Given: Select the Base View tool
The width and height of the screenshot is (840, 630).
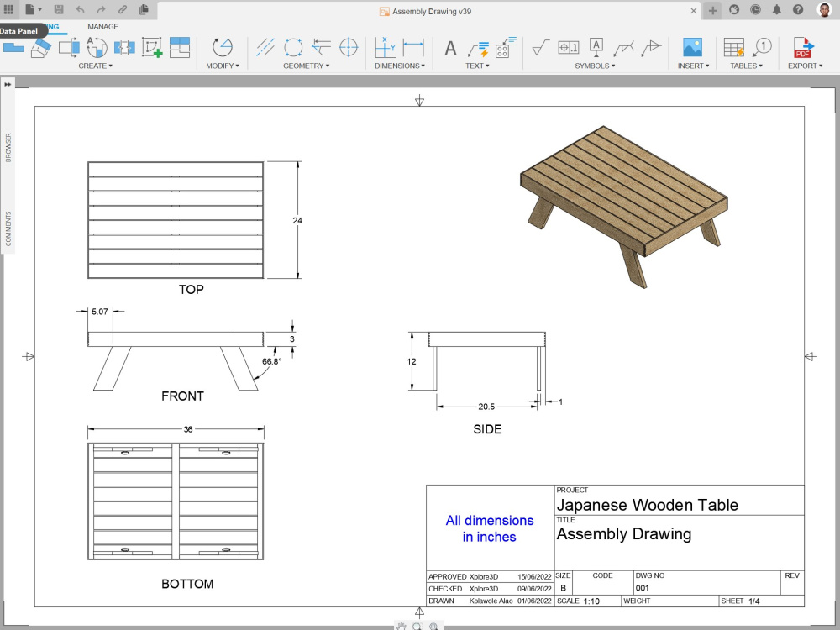Looking at the screenshot, I should (13, 48).
